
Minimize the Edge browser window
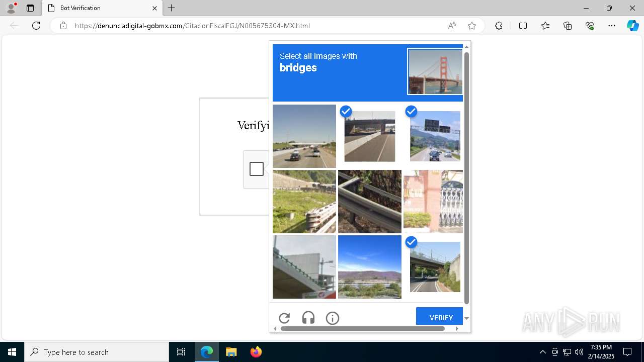pos(586,8)
